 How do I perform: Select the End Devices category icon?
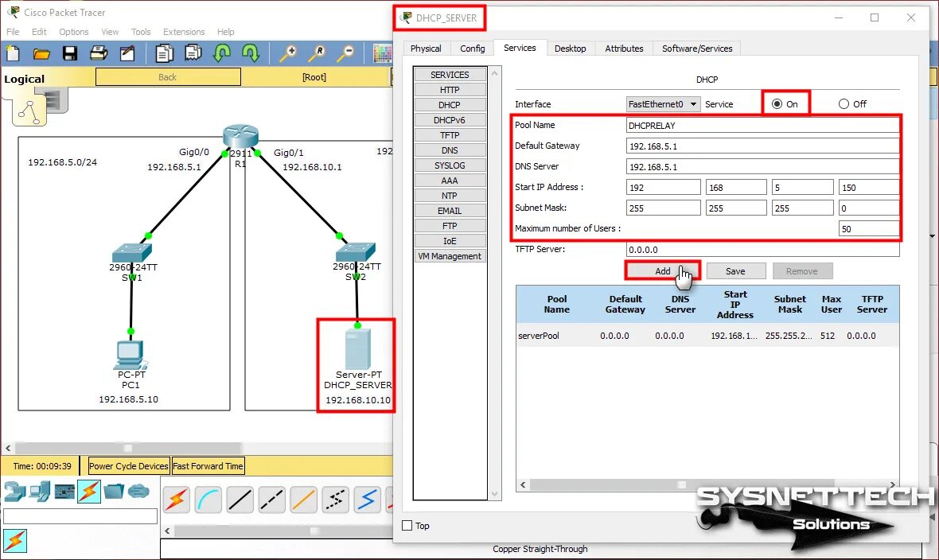tap(40, 492)
